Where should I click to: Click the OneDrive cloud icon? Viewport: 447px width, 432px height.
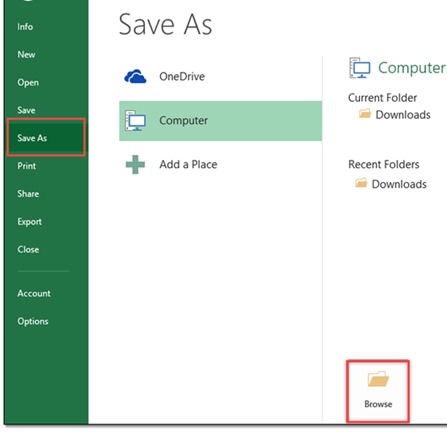(x=135, y=76)
